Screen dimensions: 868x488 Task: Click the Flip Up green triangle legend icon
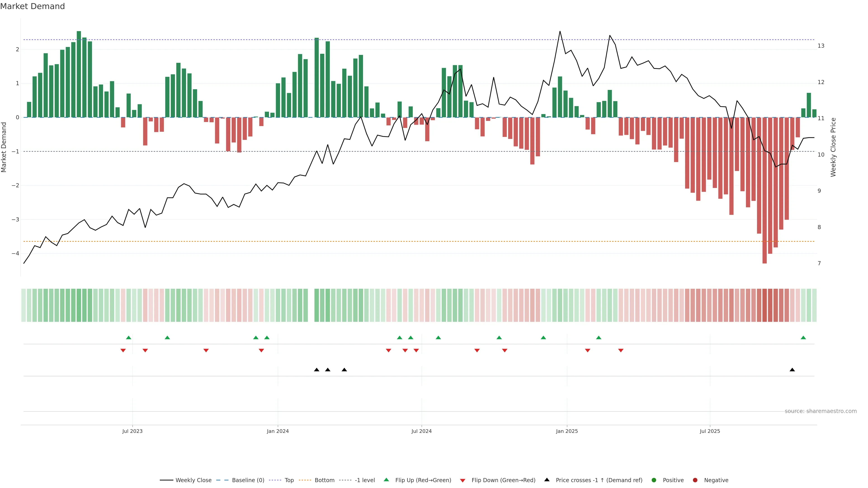[x=386, y=480]
